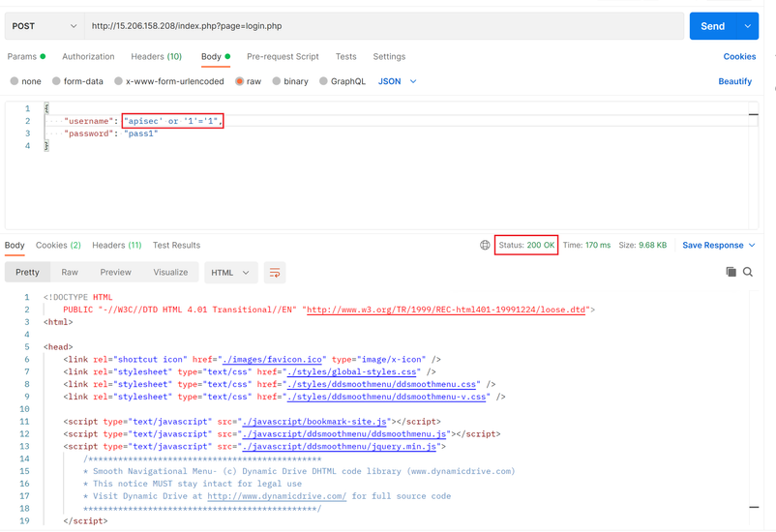
Task: Switch to the Authorization tab
Action: point(88,57)
